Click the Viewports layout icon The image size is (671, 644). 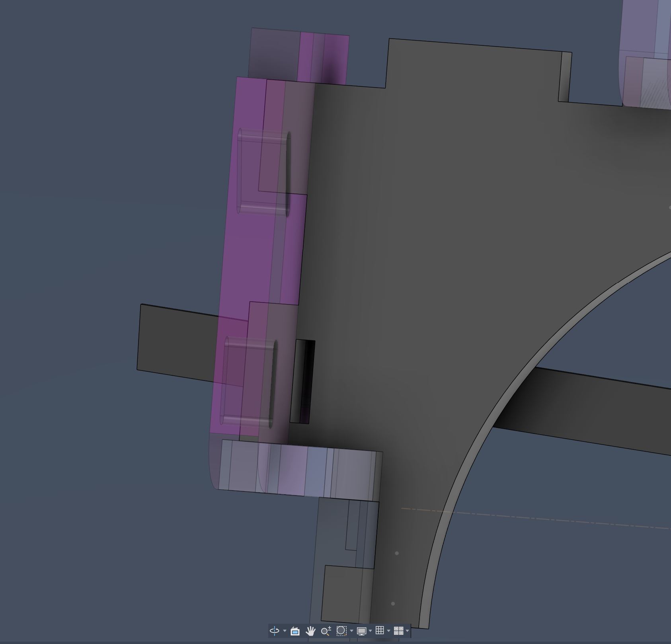399,631
